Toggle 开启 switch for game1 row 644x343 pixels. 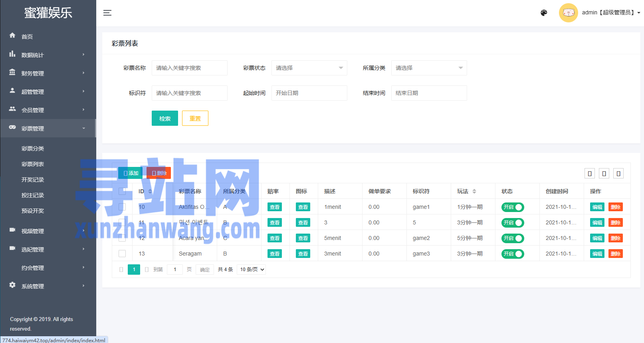pyautogui.click(x=513, y=207)
